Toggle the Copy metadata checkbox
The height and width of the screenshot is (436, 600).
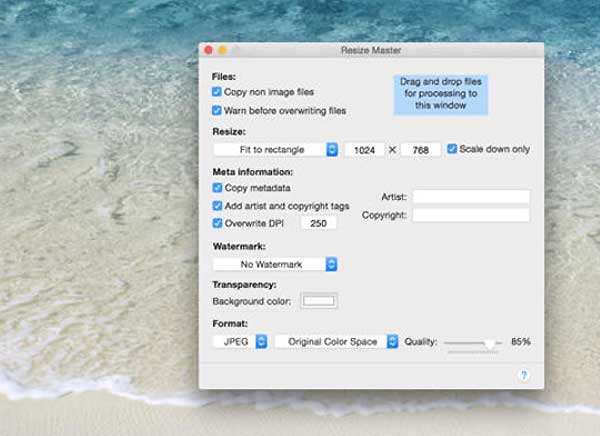click(217, 188)
